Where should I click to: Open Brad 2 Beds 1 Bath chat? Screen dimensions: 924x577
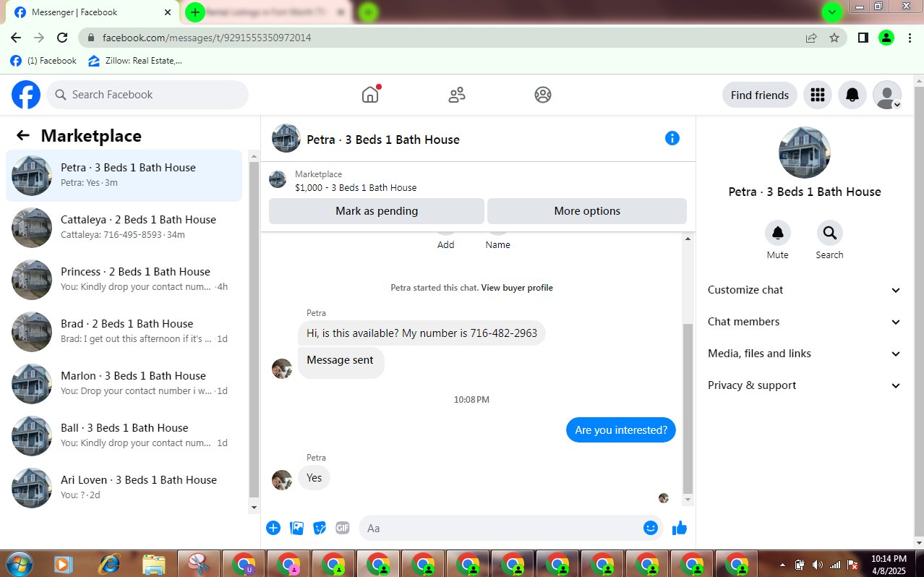click(124, 332)
